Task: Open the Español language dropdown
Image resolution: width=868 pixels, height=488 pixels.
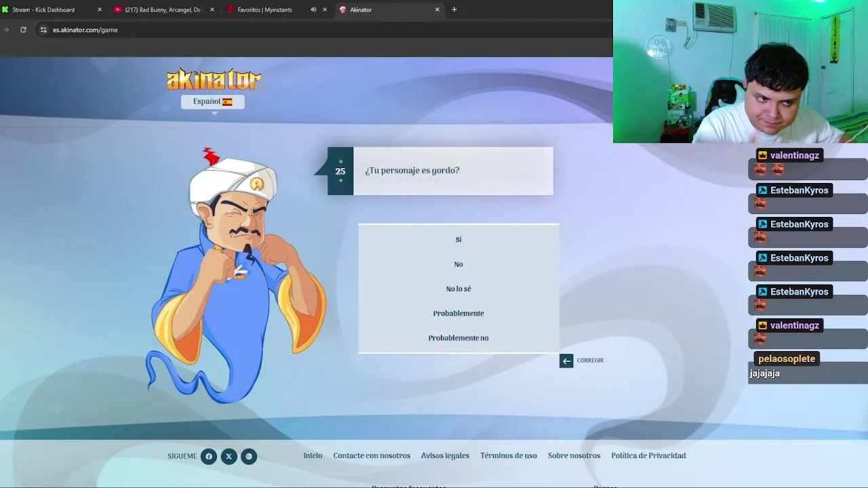Action: click(x=212, y=102)
